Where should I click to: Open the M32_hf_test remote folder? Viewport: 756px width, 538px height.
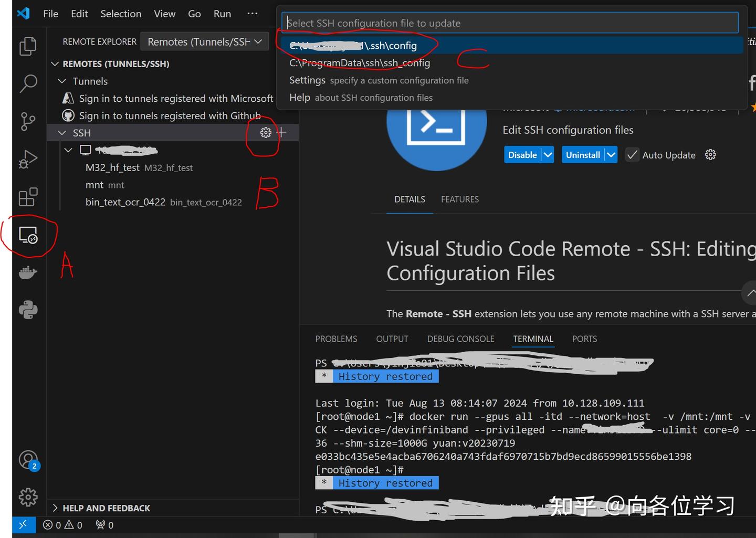[x=139, y=167]
